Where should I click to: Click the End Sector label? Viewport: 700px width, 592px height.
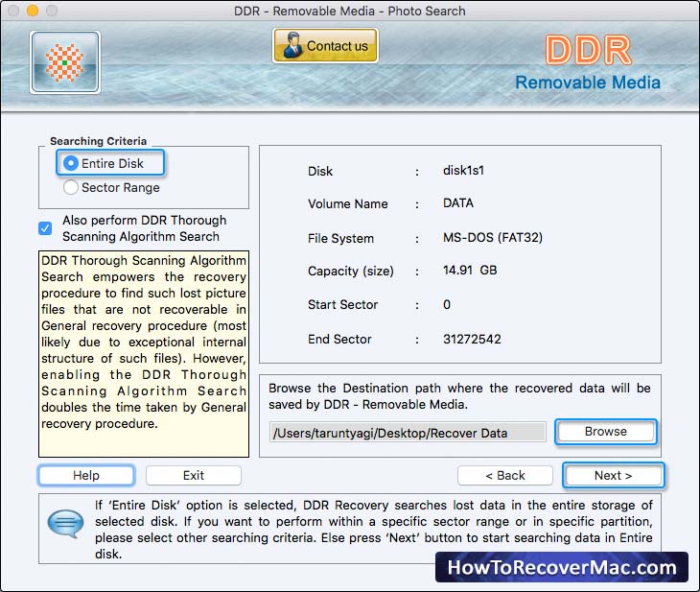(x=339, y=339)
